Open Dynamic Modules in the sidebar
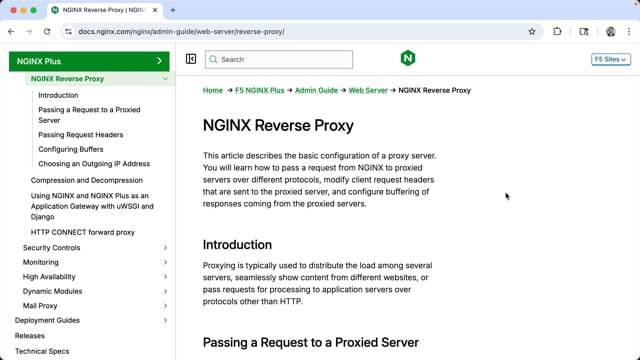 tap(52, 291)
